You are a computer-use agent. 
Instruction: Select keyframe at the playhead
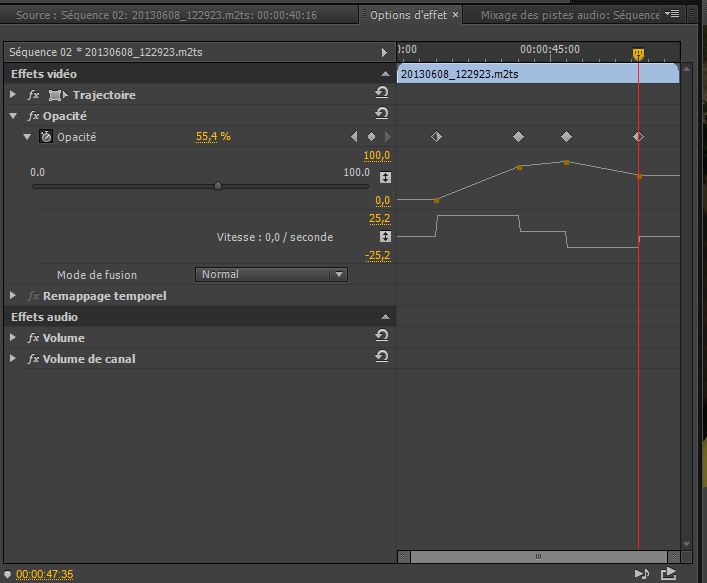(638, 136)
